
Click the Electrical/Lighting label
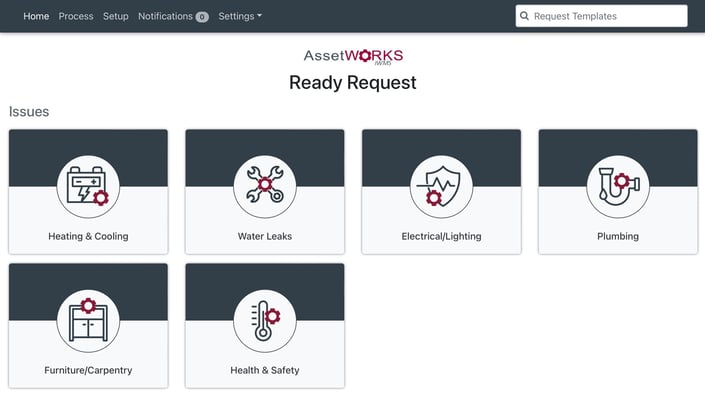(442, 236)
